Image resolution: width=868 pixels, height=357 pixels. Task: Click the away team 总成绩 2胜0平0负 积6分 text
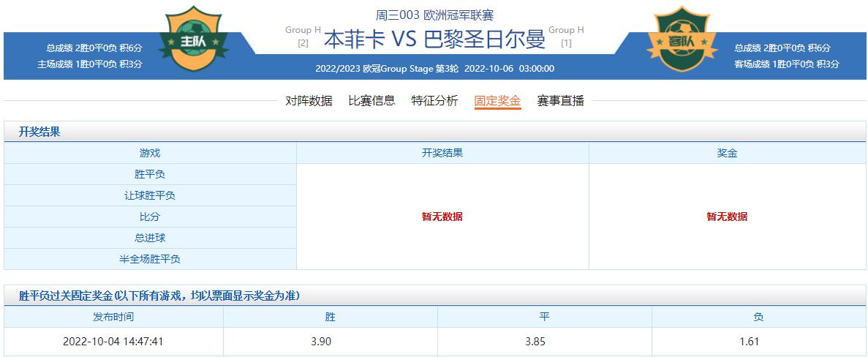782,48
